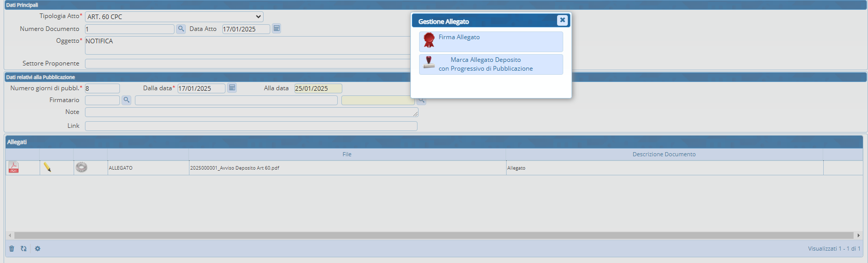The height and width of the screenshot is (263, 868).
Task: Click the Firmatario code field
Action: click(x=102, y=100)
